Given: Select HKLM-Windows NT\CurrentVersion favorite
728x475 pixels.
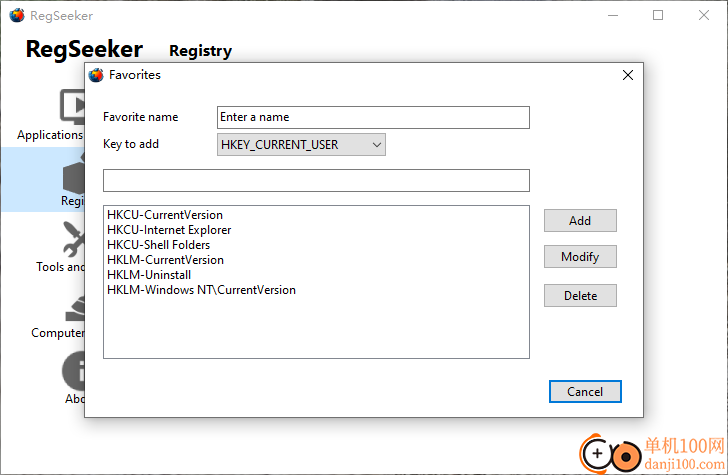Looking at the screenshot, I should (202, 290).
